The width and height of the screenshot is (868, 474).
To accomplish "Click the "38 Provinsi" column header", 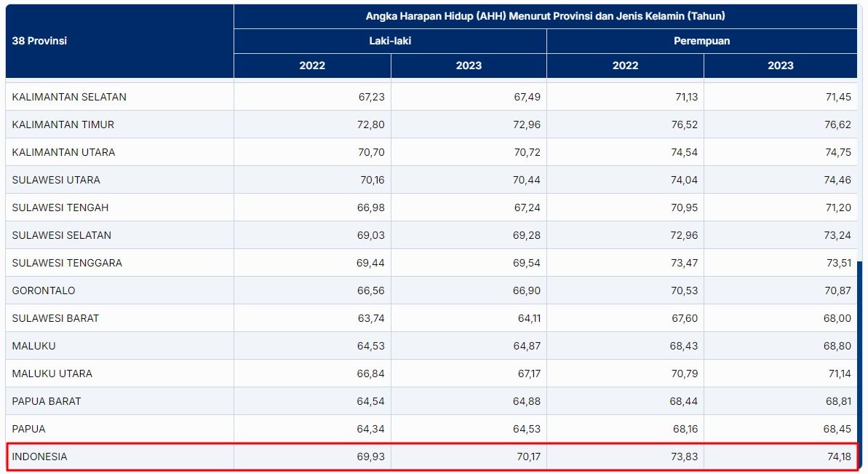I will pos(39,41).
